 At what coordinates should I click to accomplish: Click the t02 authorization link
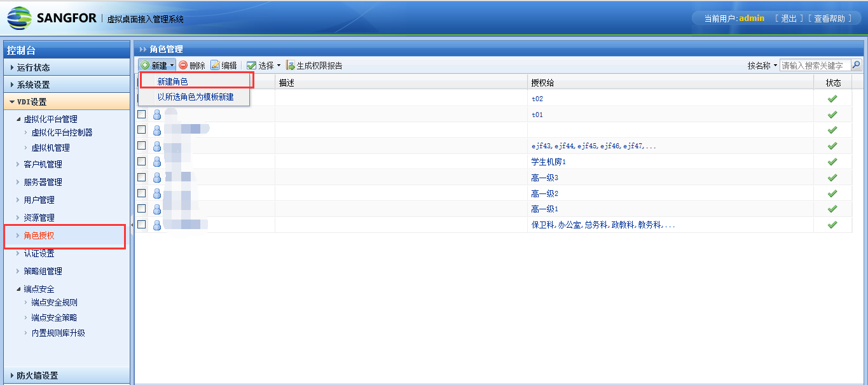point(537,99)
